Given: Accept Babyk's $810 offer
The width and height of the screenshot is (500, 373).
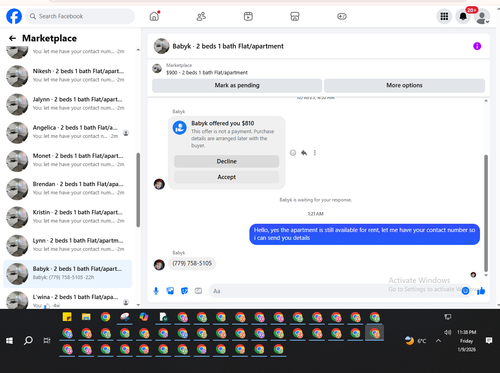Looking at the screenshot, I should (226, 177).
